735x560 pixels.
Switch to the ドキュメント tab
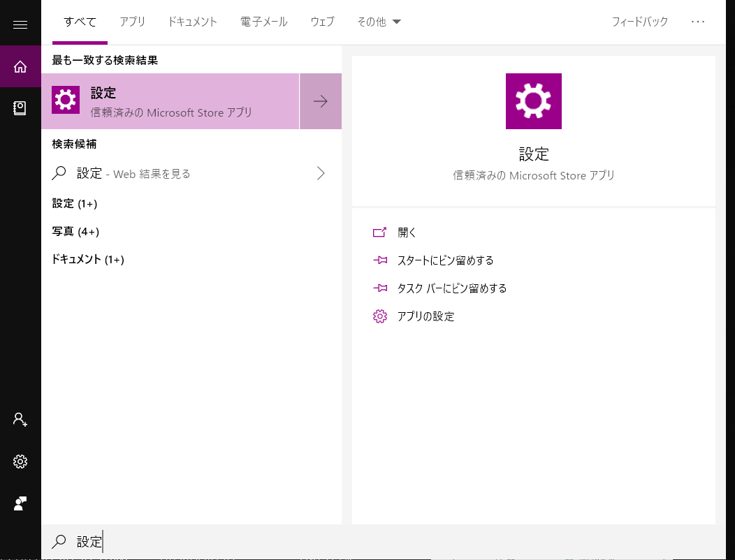point(193,22)
